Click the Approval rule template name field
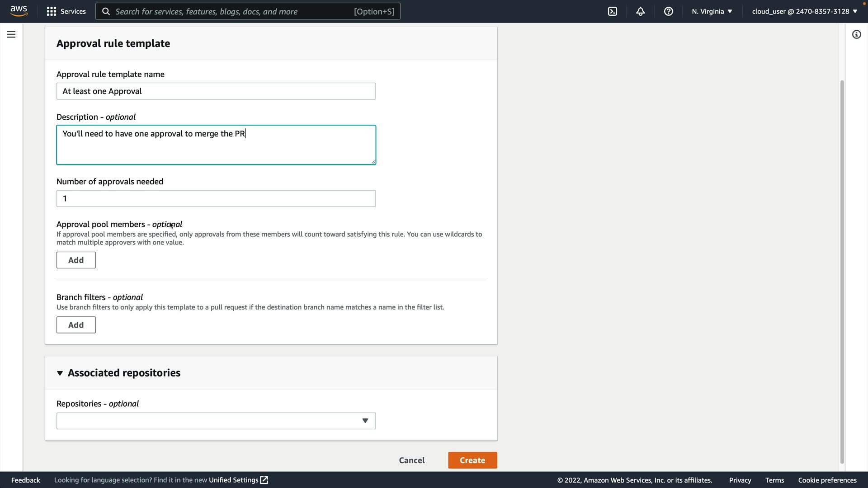Image resolution: width=868 pixels, height=488 pixels. click(x=216, y=91)
